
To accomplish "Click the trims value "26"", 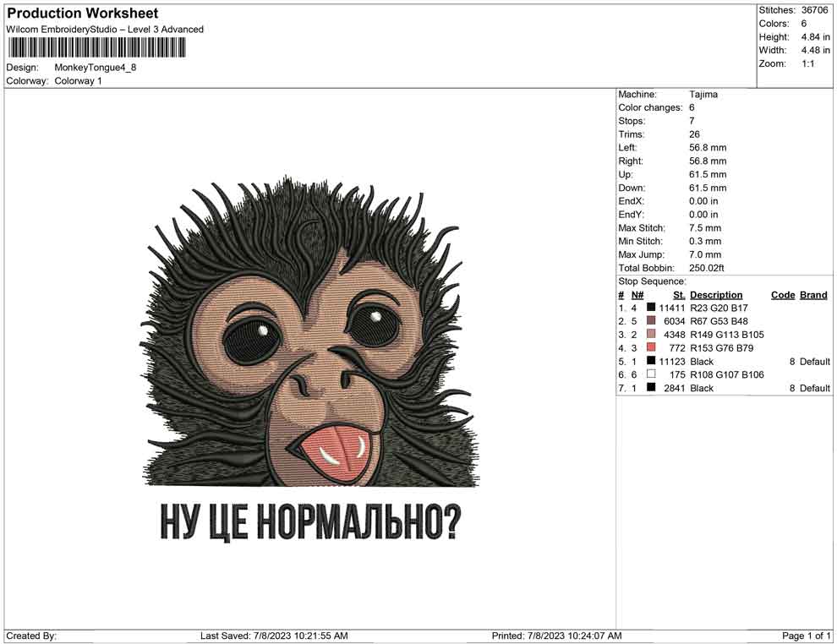I will [694, 134].
